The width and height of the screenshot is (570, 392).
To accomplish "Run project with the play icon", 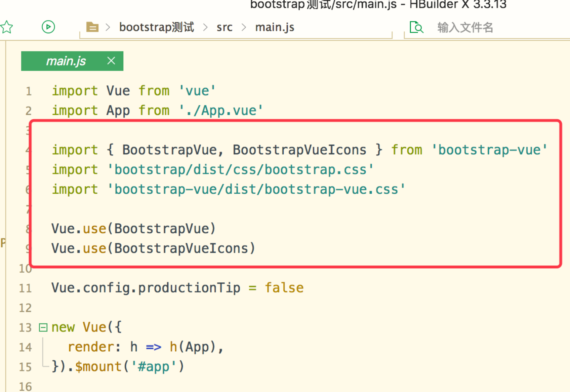I will 48,27.
